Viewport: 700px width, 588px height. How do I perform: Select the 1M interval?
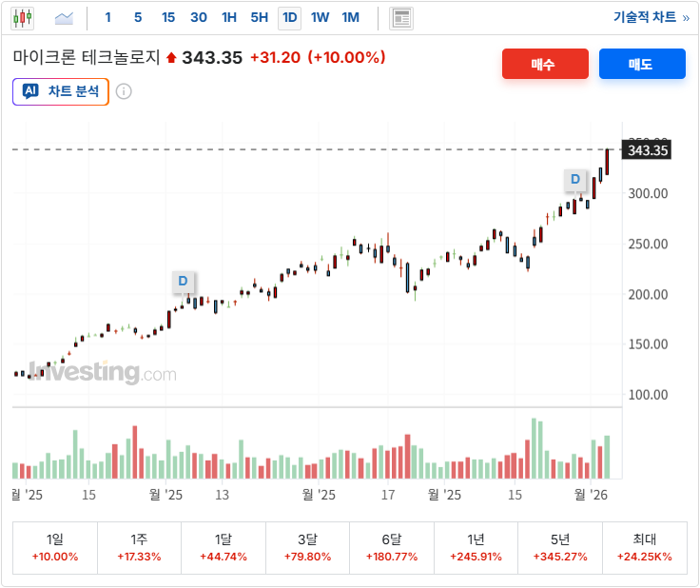[x=350, y=18]
